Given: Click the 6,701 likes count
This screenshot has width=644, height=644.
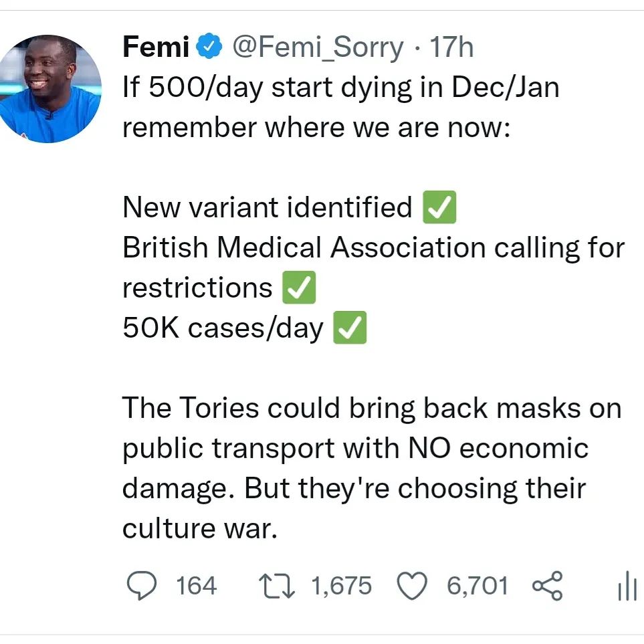Looking at the screenshot, I should point(477,586).
